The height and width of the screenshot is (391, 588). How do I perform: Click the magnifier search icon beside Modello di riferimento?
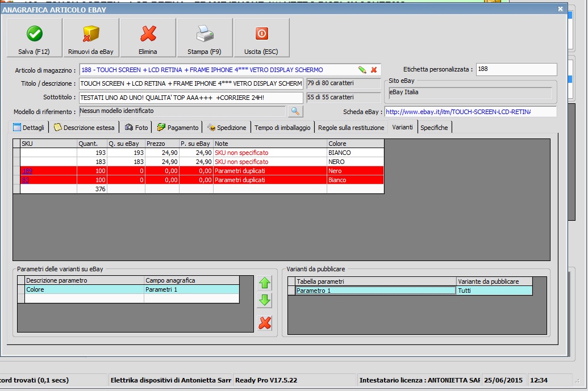[295, 111]
